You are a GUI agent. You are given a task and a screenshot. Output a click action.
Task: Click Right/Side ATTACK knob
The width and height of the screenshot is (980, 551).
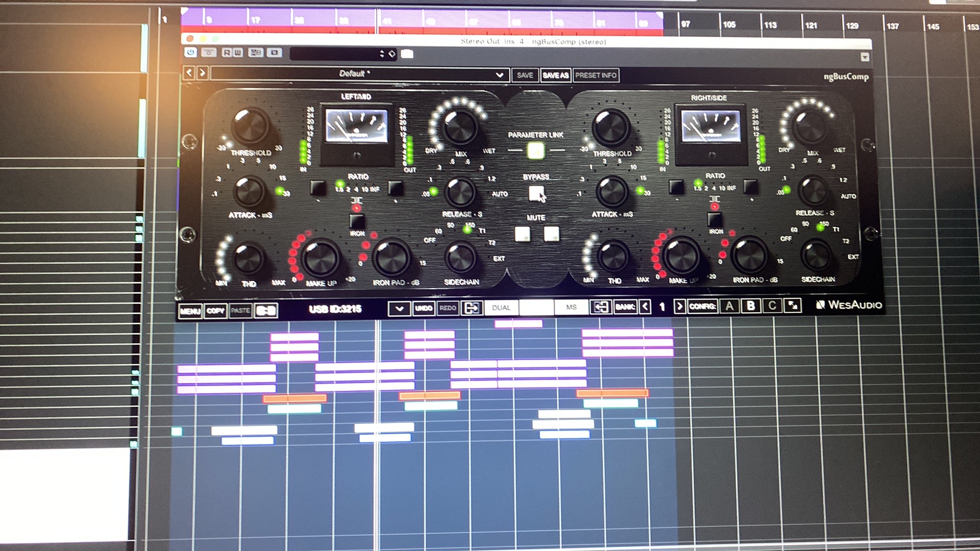[611, 192]
